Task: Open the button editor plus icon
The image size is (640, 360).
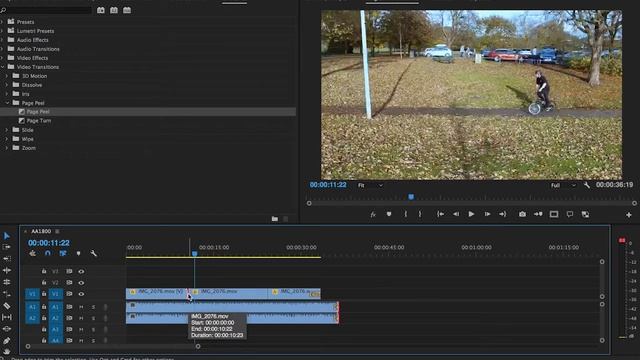Action: tap(629, 215)
